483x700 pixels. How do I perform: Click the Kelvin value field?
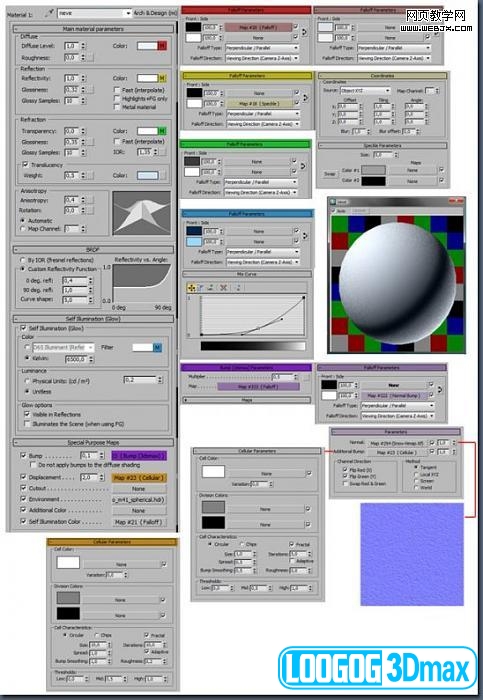(76, 358)
